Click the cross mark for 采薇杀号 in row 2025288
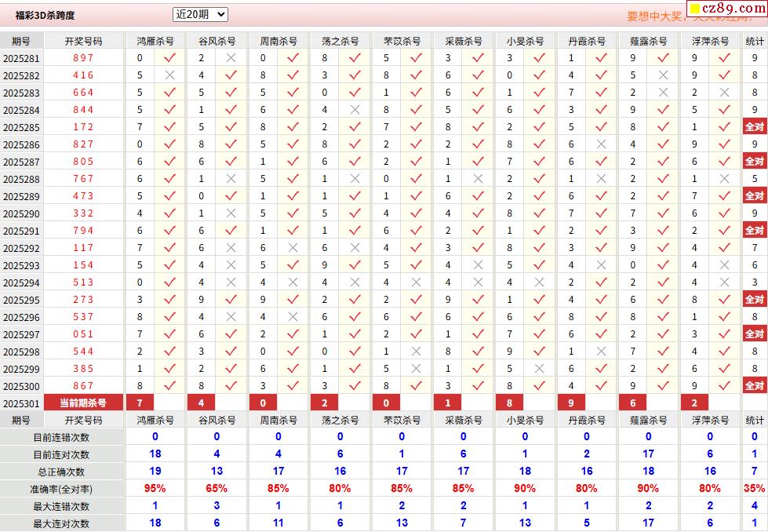This screenshot has width=768, height=532. (x=478, y=179)
